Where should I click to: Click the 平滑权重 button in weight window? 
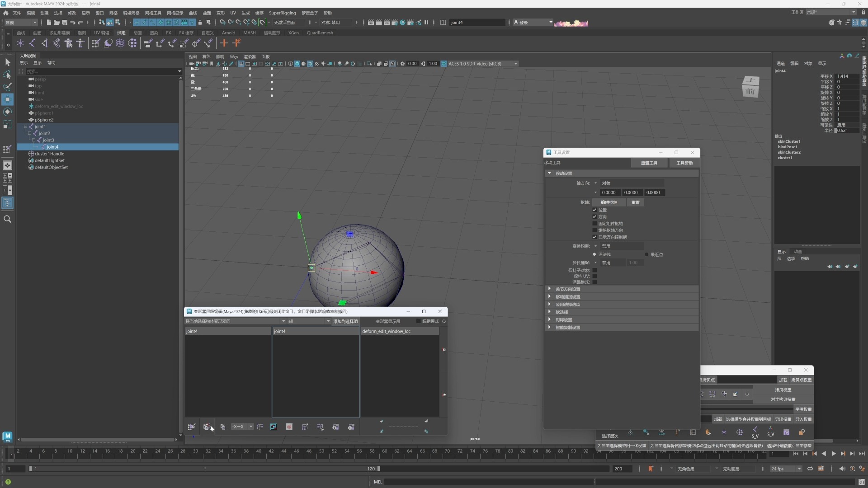(803, 409)
